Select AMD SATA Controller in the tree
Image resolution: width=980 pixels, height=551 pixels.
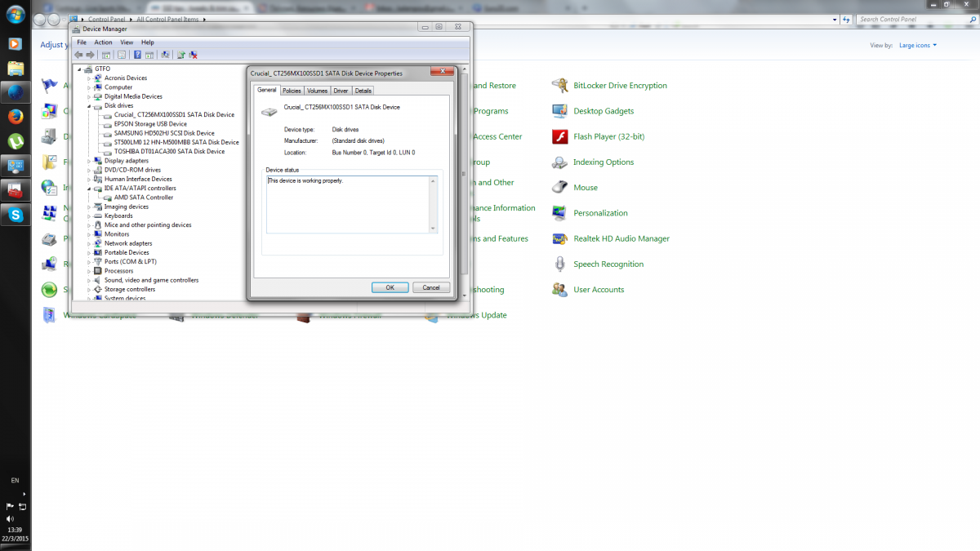[x=144, y=198]
